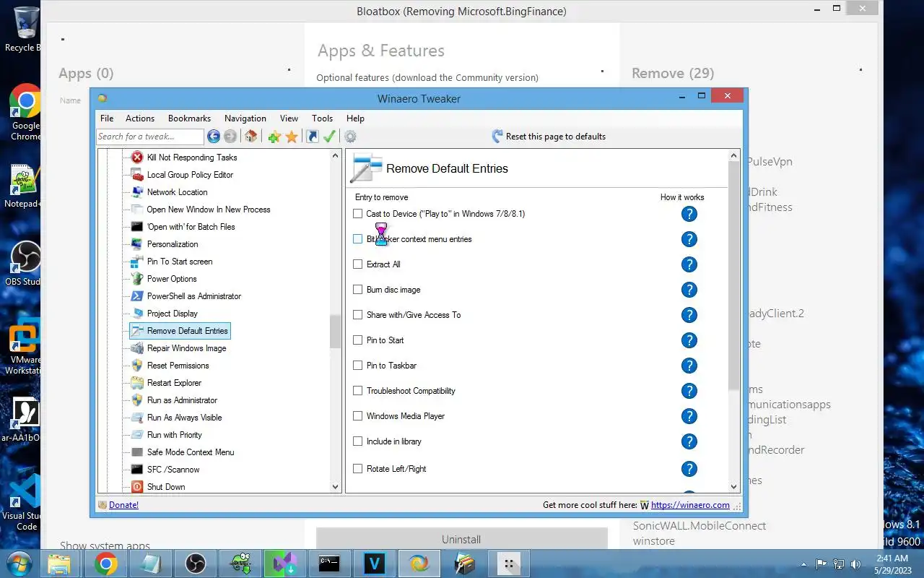This screenshot has width=924, height=578.
Task: Click the greyed Forward navigation arrow
Action: 230,137
